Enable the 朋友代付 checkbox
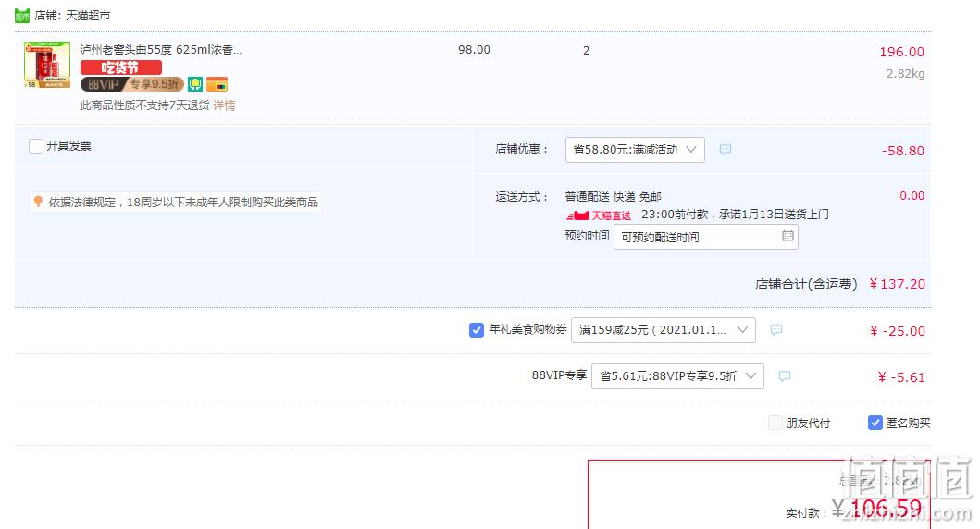 pos(775,423)
